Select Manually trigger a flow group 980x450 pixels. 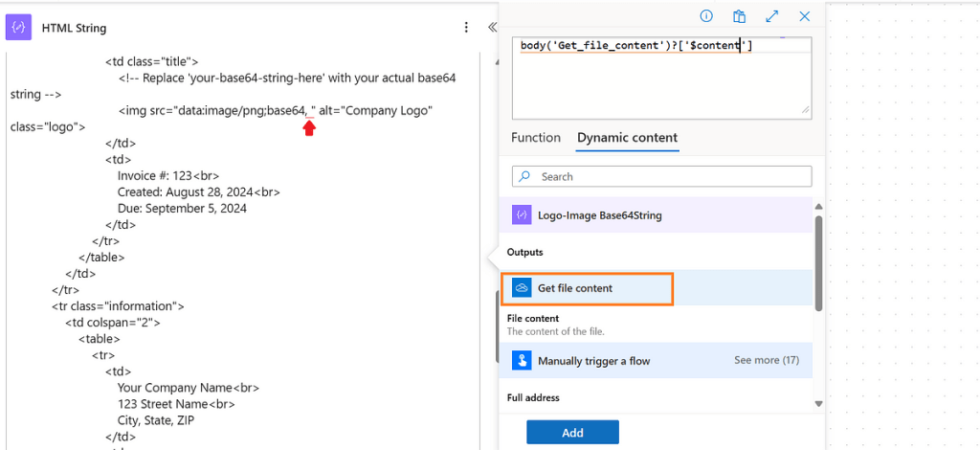(657, 360)
